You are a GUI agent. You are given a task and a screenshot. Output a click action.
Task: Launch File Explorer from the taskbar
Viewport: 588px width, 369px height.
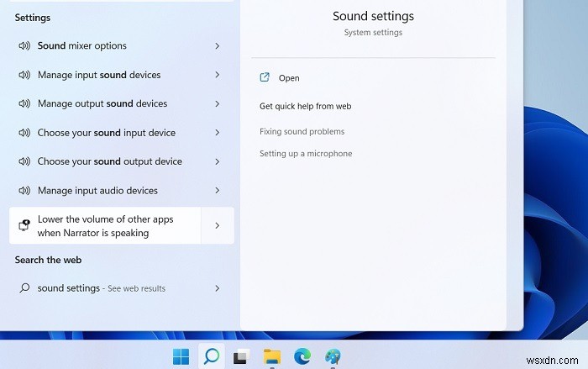272,356
